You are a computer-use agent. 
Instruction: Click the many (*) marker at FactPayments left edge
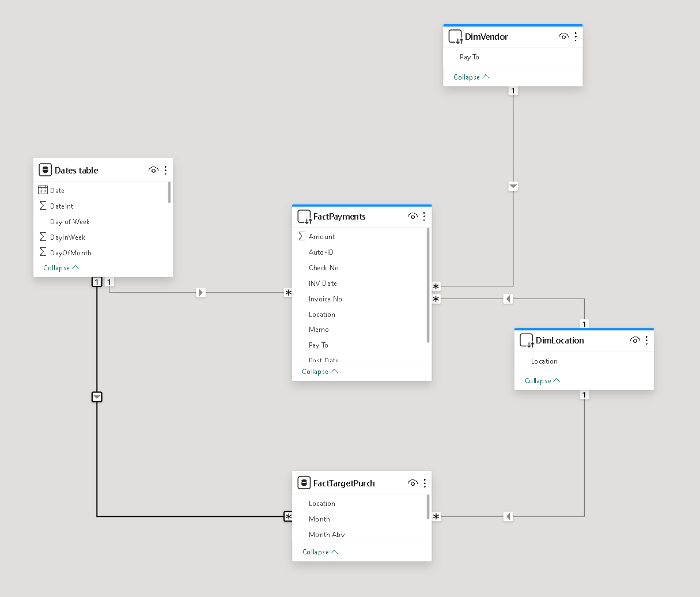[288, 293]
